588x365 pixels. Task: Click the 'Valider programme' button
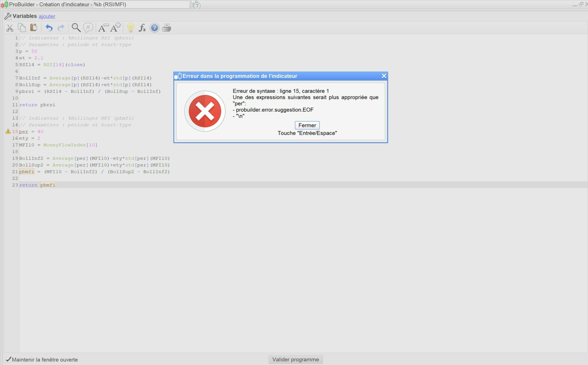295,359
